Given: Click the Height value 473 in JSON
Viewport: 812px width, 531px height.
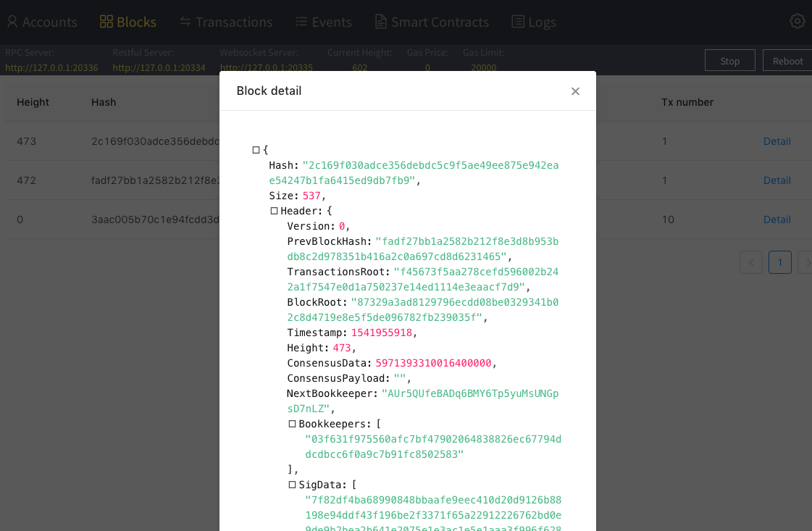Looking at the screenshot, I should [342, 348].
